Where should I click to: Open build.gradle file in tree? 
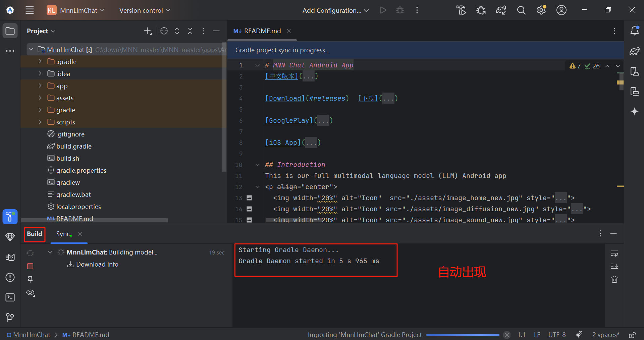(74, 146)
